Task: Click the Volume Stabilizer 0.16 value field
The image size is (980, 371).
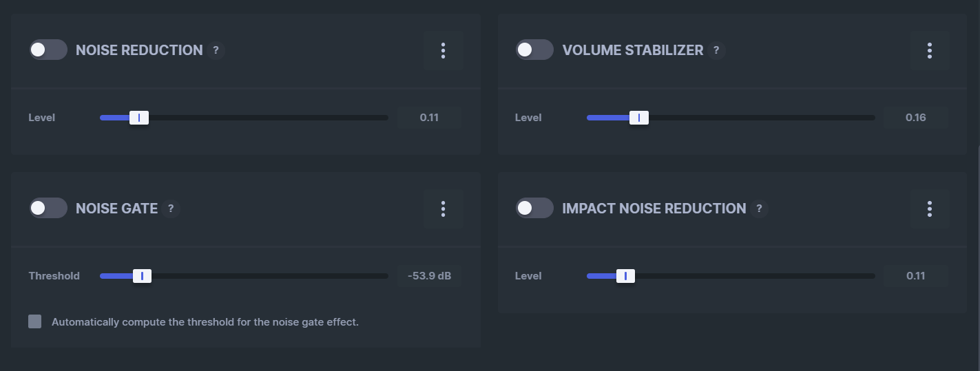Action: [915, 118]
